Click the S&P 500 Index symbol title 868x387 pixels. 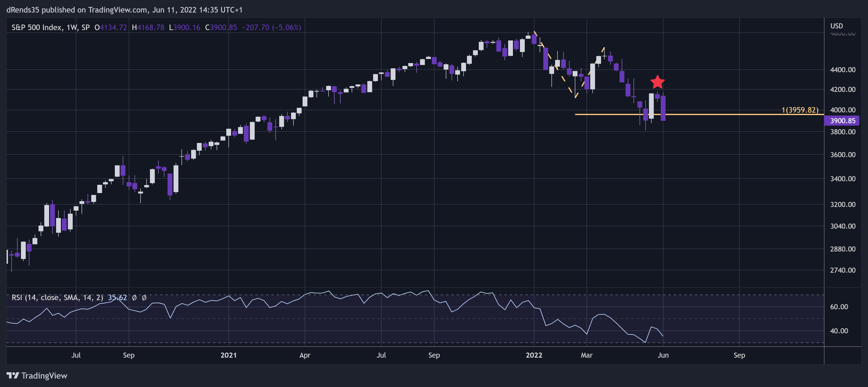[x=37, y=28]
